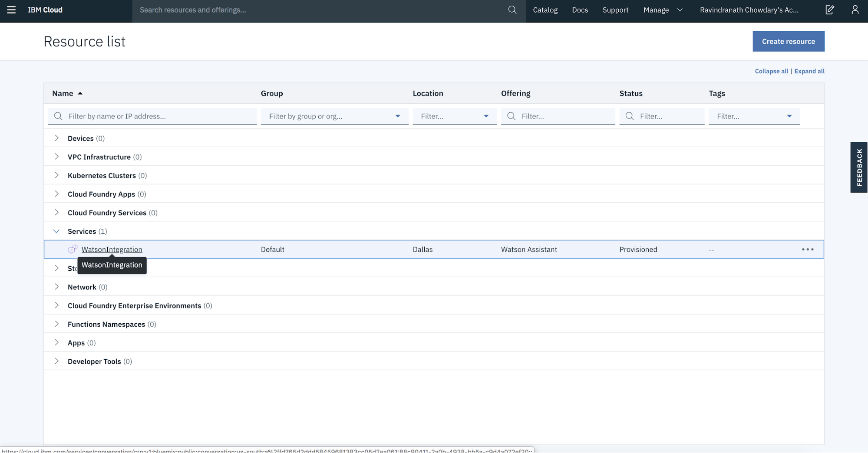Expand the VPC Infrastructure section
Screen dimensions: 868x453
pos(56,157)
